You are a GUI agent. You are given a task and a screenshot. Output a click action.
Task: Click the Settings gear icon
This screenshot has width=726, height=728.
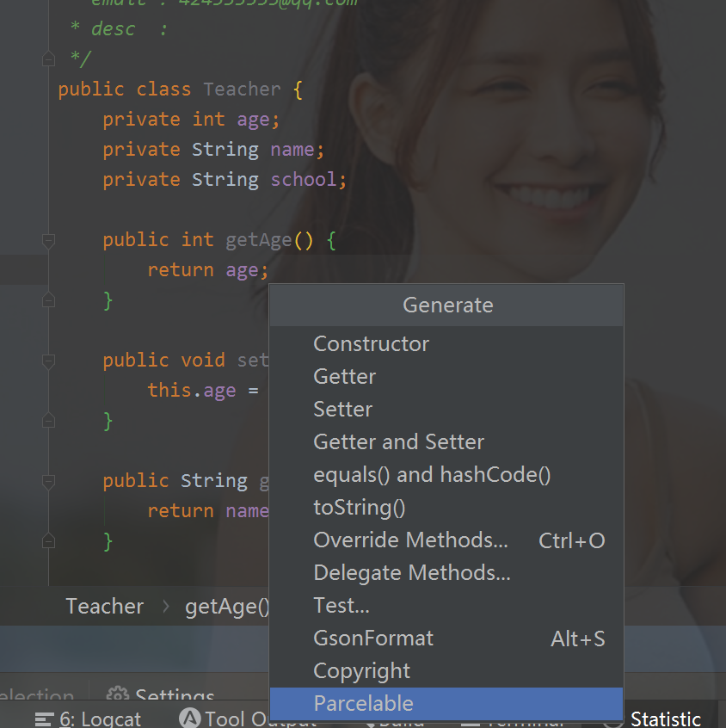118,694
